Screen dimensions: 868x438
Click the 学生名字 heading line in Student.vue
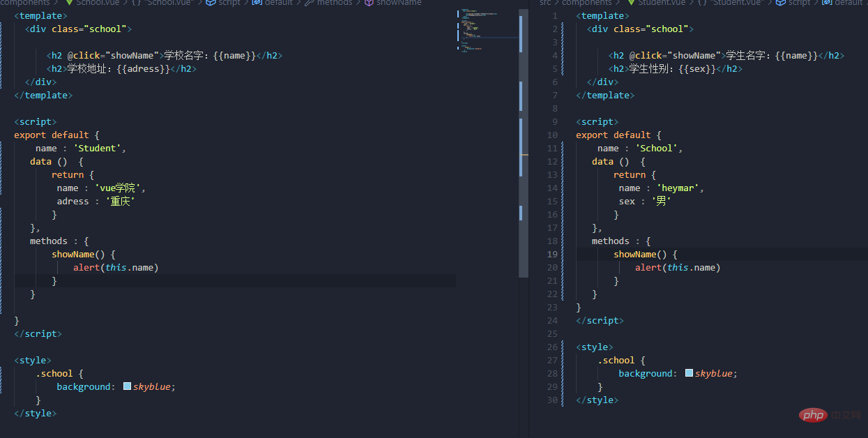pos(726,55)
